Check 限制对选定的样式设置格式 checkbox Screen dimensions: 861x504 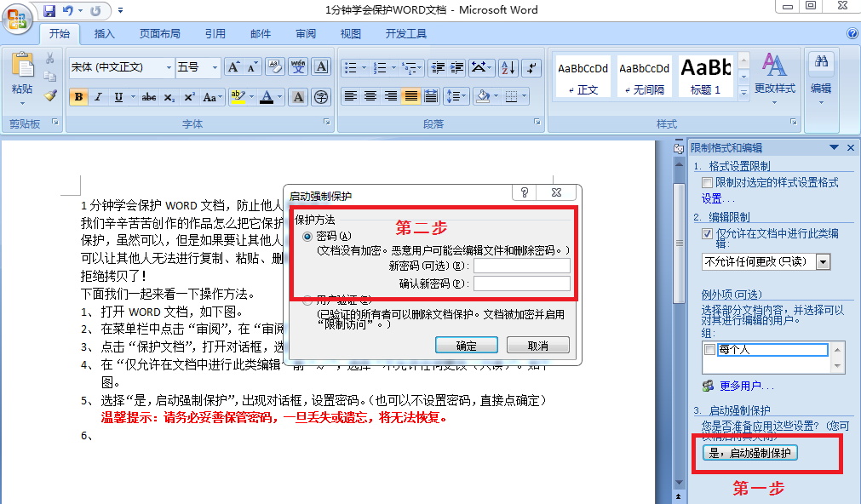point(707,182)
